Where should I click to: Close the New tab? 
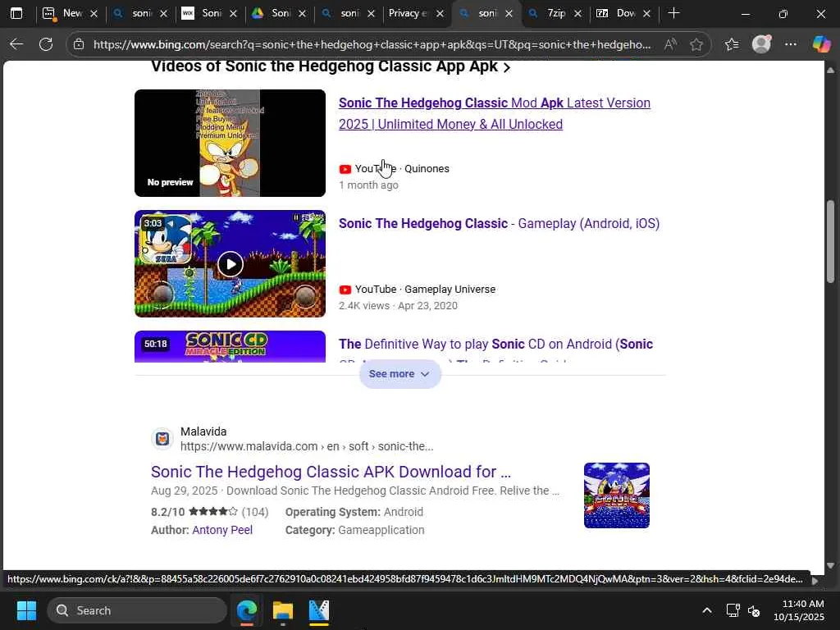[94, 14]
